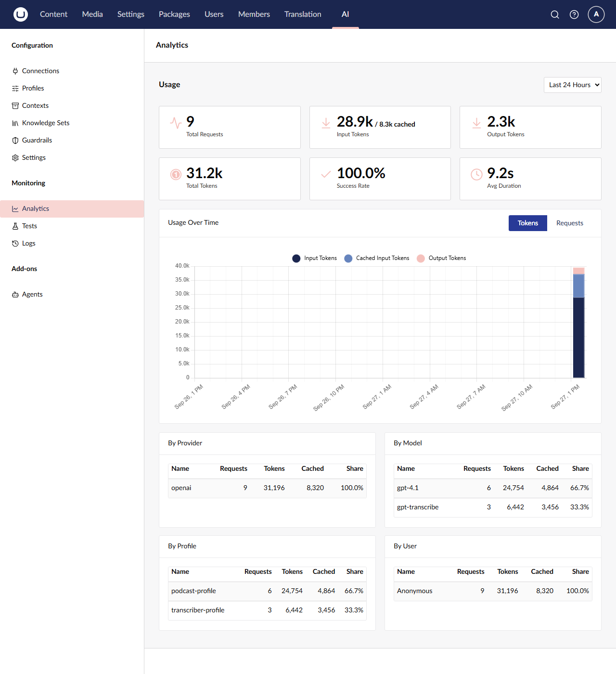
Task: Toggle Cached Input Tokens legend series
Action: [x=377, y=258]
